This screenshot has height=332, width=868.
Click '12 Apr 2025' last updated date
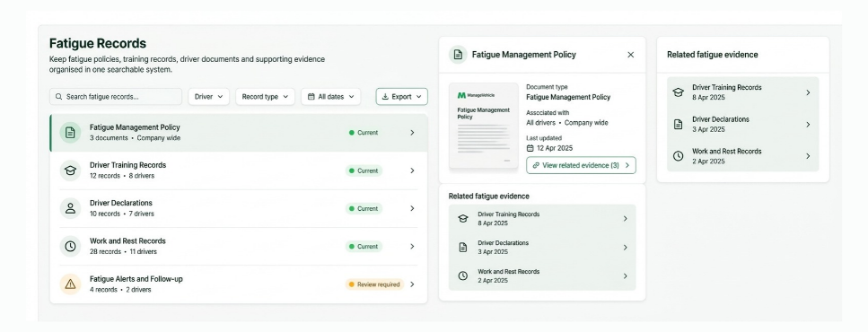click(555, 148)
